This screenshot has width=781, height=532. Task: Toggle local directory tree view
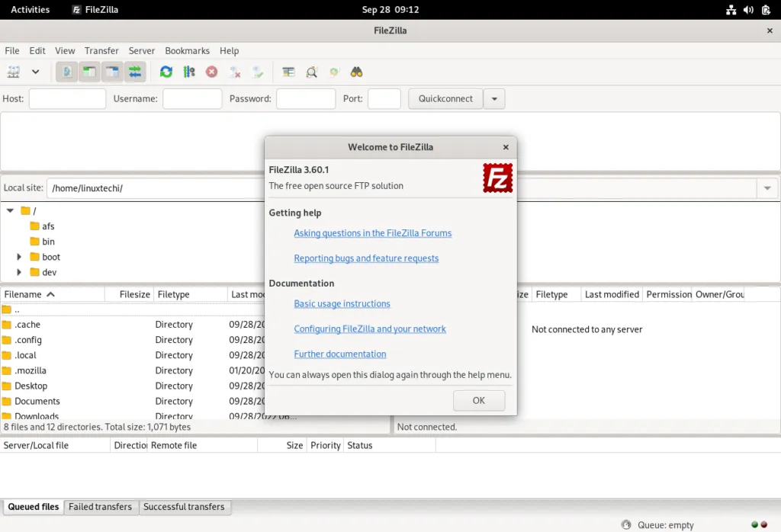click(x=89, y=72)
